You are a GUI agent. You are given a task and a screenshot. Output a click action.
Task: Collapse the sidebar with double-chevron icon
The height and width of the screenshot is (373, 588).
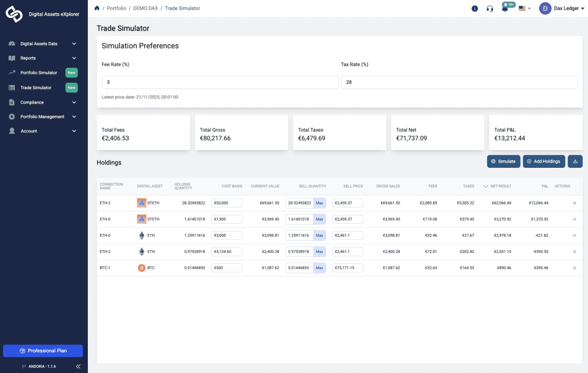point(78,366)
